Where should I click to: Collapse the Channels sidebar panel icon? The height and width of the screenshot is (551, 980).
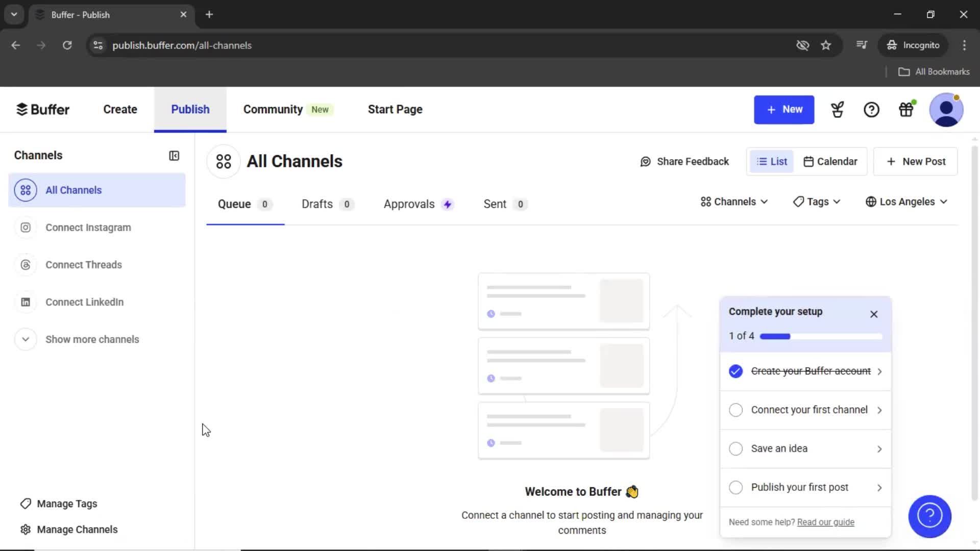(x=174, y=156)
